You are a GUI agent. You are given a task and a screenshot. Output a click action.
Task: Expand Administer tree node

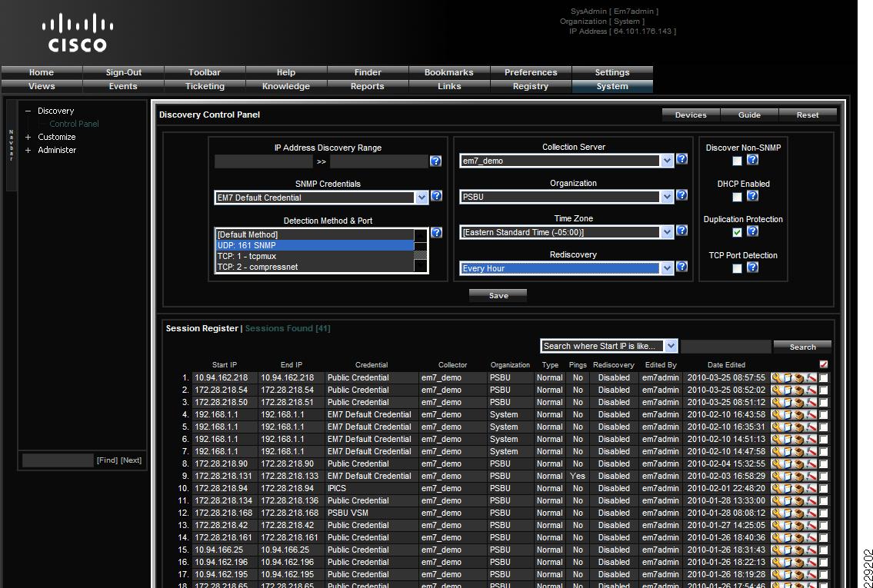(x=28, y=150)
